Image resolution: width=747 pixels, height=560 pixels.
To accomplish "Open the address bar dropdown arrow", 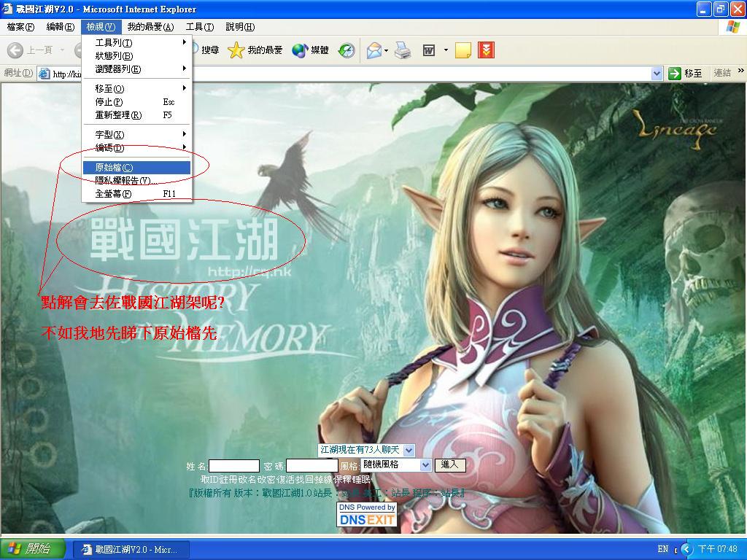I will pos(657,74).
